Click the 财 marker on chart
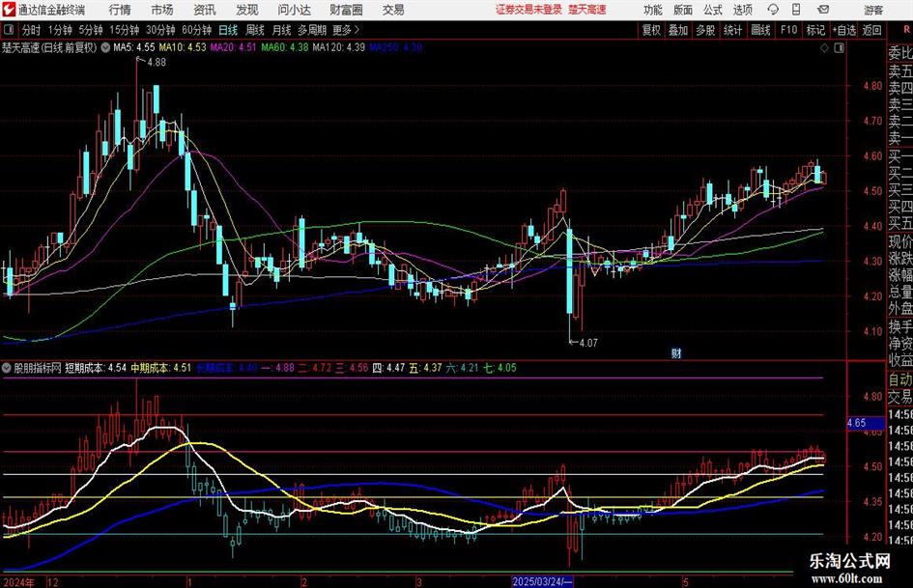913x588 pixels. click(x=676, y=352)
